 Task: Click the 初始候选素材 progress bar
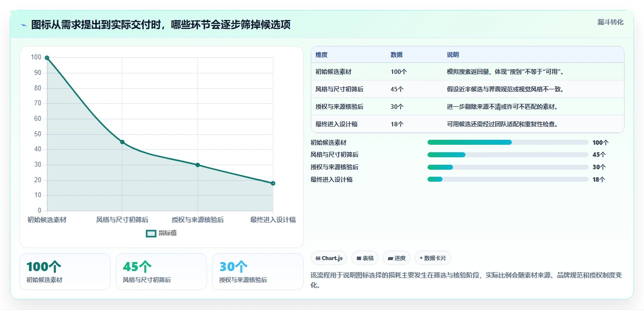pyautogui.click(x=508, y=142)
